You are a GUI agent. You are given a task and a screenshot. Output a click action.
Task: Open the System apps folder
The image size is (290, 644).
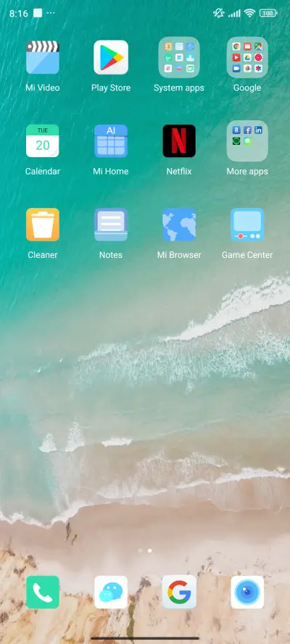tap(179, 57)
